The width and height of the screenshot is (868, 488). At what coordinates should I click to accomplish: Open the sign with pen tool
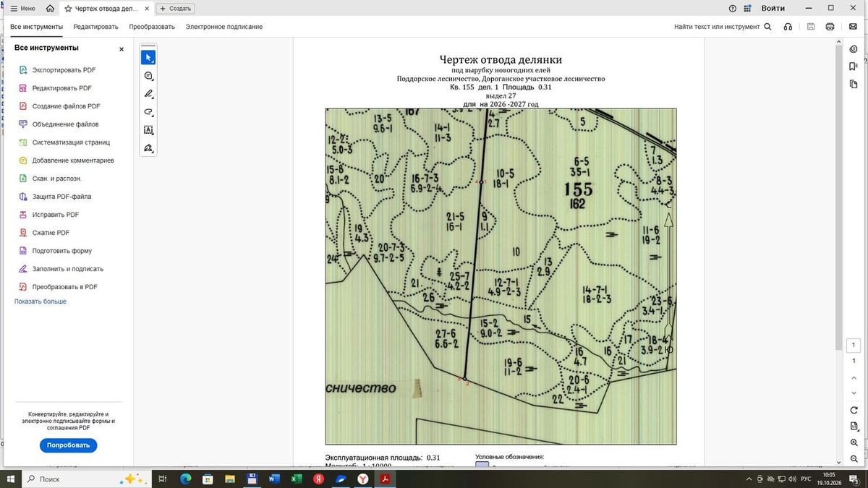(x=148, y=148)
